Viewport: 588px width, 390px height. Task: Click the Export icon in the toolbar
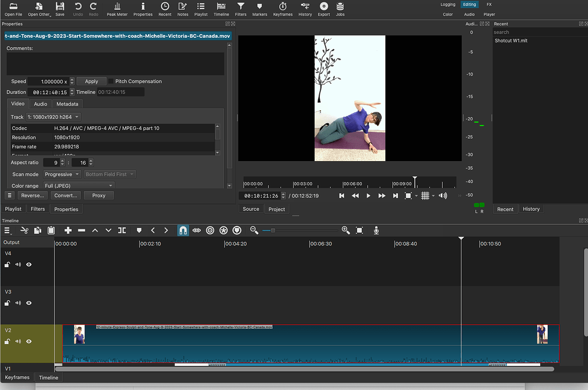click(x=323, y=9)
